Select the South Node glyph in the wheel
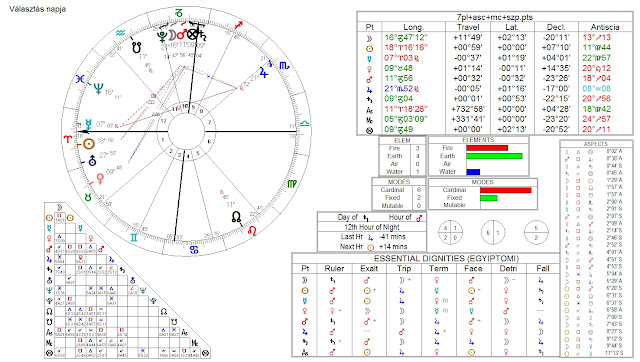The height and width of the screenshot is (362, 640). pos(137,47)
